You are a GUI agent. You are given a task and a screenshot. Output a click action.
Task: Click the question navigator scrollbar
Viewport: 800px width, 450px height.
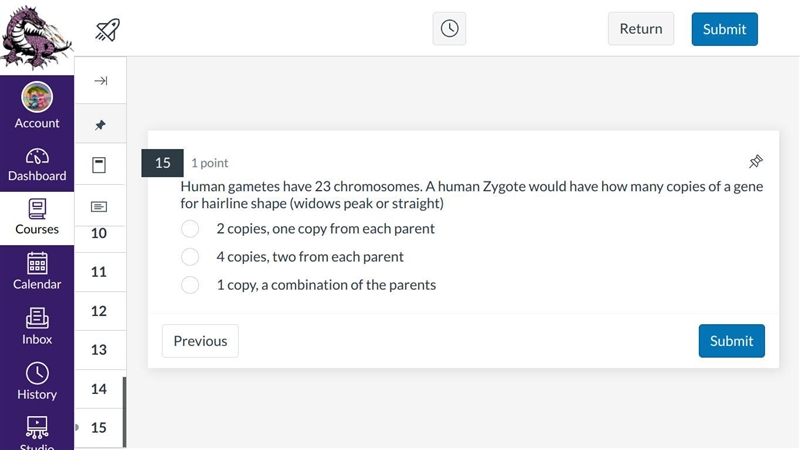point(124,412)
